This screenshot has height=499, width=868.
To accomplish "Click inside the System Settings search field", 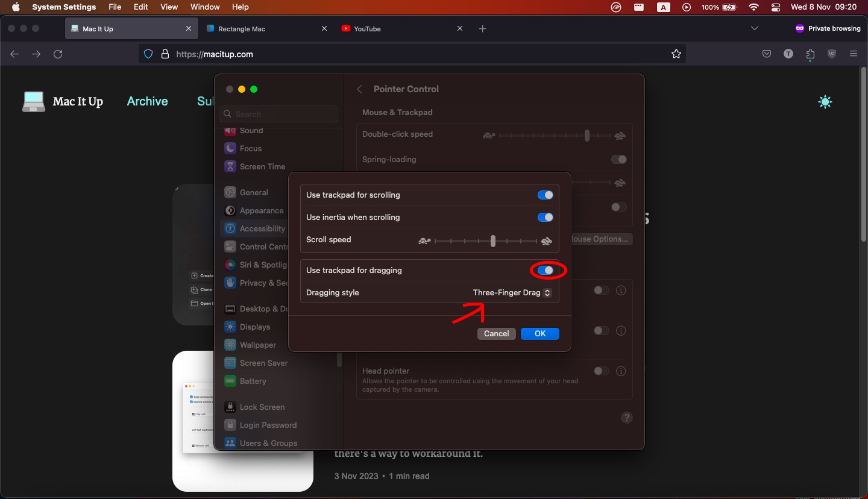I will click(x=278, y=114).
